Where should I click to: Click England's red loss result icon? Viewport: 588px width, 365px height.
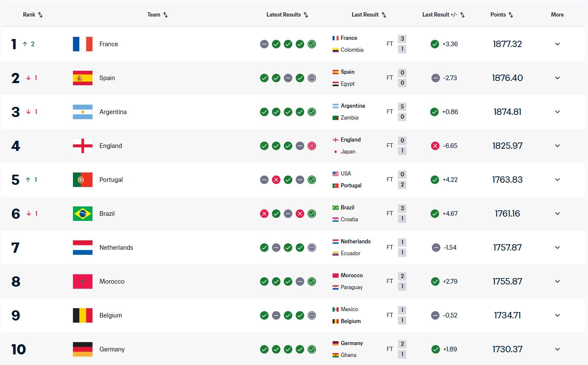pos(312,146)
